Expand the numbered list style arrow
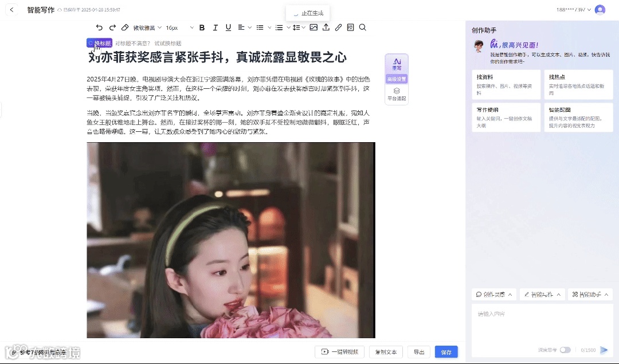 pos(288,28)
